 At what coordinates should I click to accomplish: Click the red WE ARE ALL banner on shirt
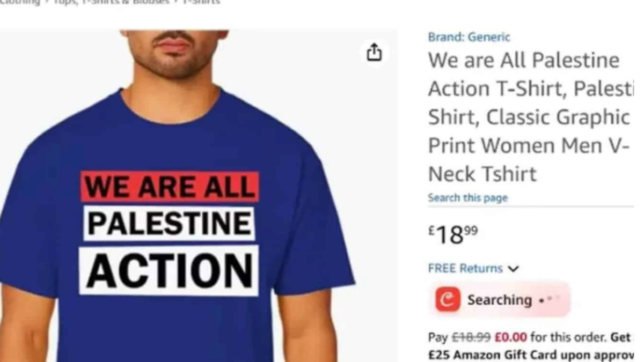click(170, 187)
